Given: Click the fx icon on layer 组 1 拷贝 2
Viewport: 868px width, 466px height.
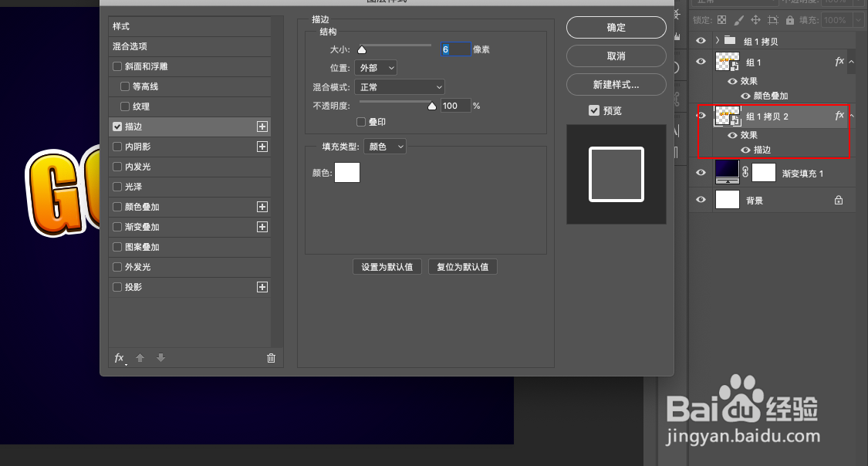Looking at the screenshot, I should (x=839, y=115).
